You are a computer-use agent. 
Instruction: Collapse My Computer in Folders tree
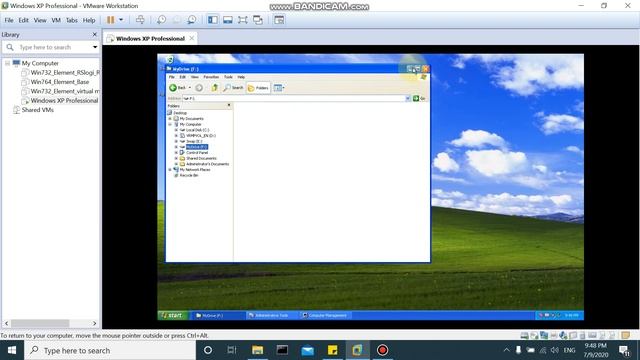pyautogui.click(x=170, y=124)
